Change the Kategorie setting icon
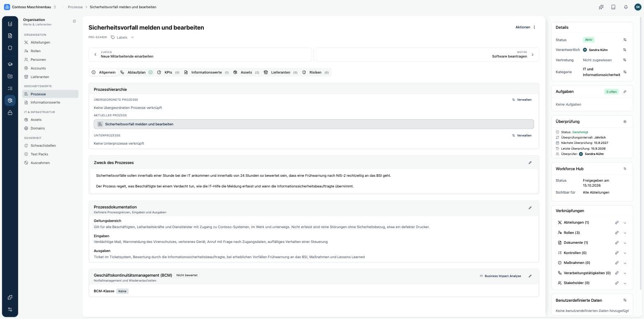 (625, 72)
